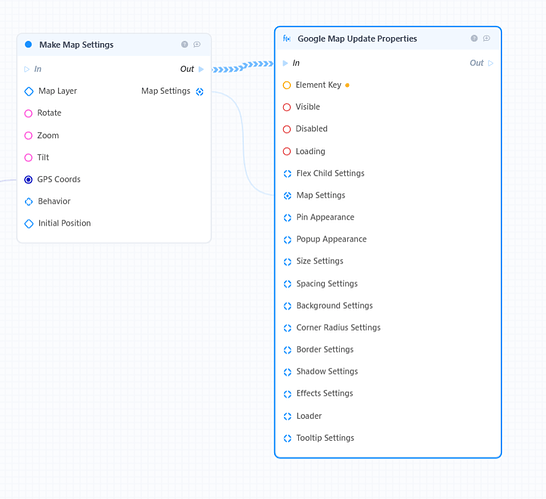This screenshot has height=499, width=546.
Task: Click the Flex Child Settings pin
Action: [287, 174]
